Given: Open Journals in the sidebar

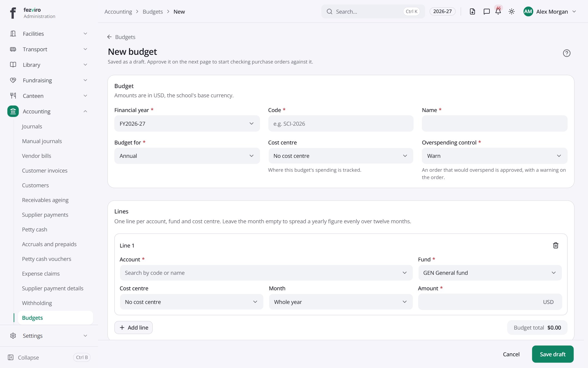Looking at the screenshot, I should [32, 126].
